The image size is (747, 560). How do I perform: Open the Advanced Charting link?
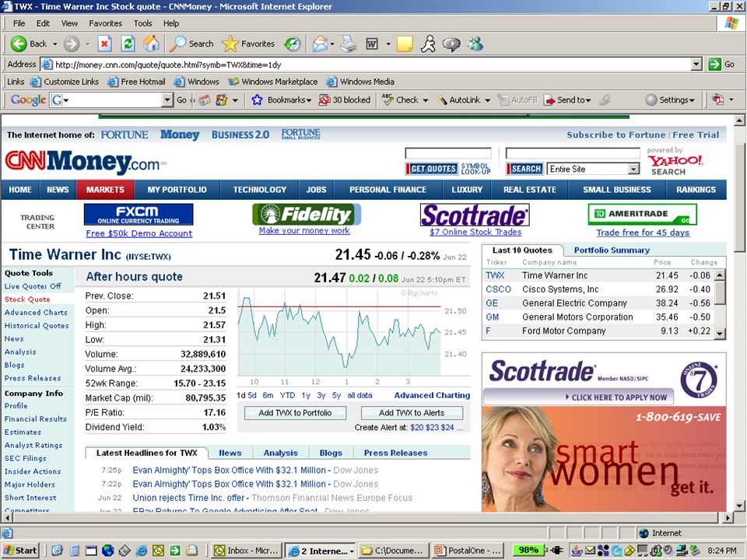coord(432,395)
